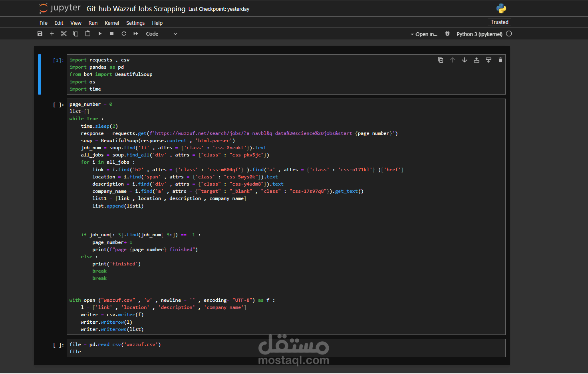Screen dimensions: 588x374
Task: Switch kernel via Python 3 (ipykernel)
Action: [479, 34]
